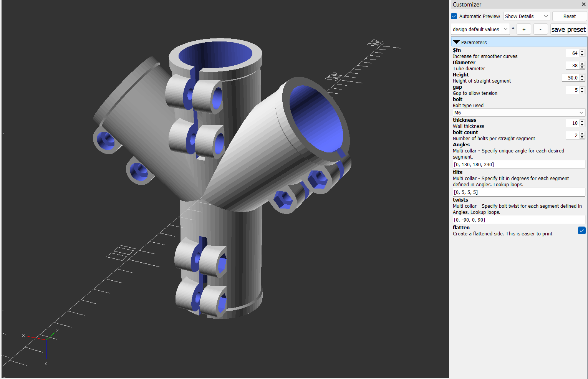This screenshot has height=379, width=588.
Task: Click the gap value field showing 5
Action: click(573, 90)
